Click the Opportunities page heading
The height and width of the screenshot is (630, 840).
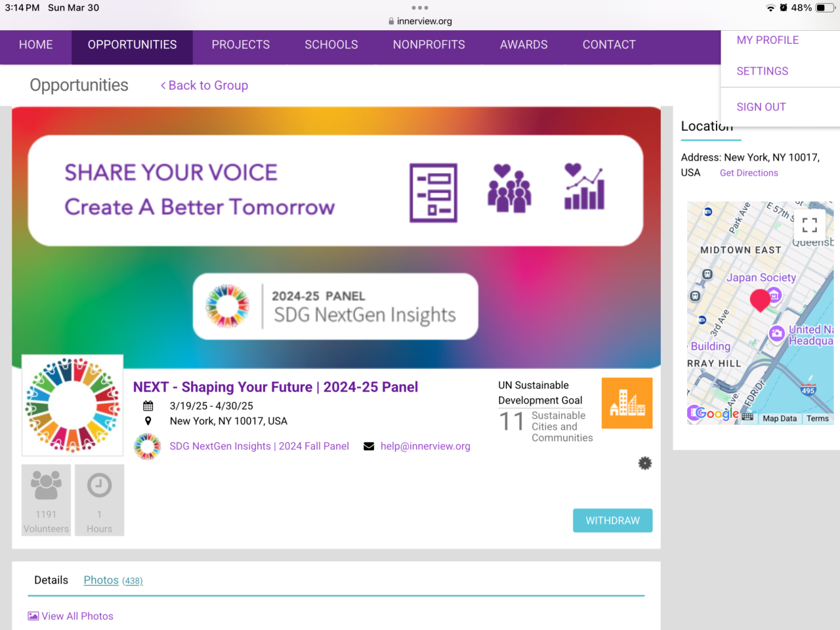(x=79, y=85)
